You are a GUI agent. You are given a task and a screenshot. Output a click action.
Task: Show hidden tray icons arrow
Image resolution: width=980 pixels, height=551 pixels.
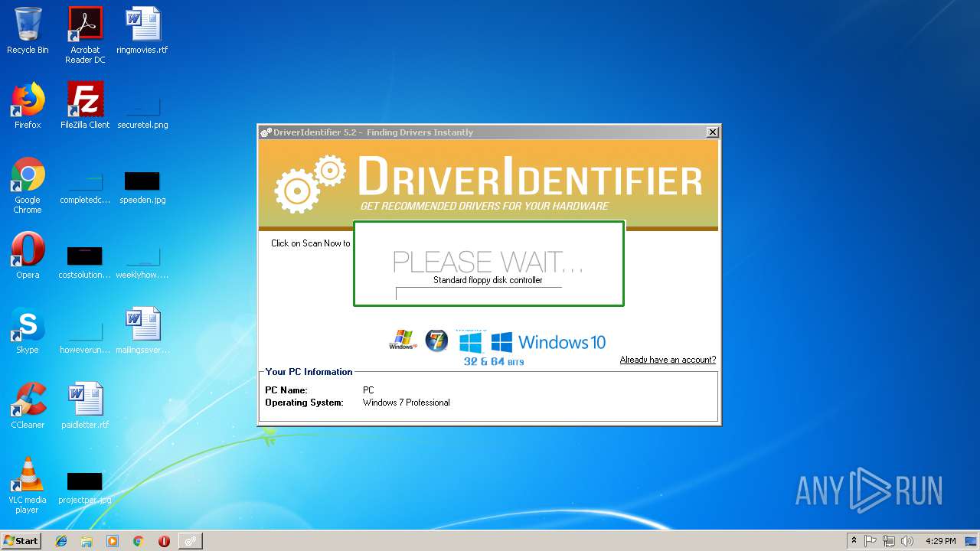point(854,540)
